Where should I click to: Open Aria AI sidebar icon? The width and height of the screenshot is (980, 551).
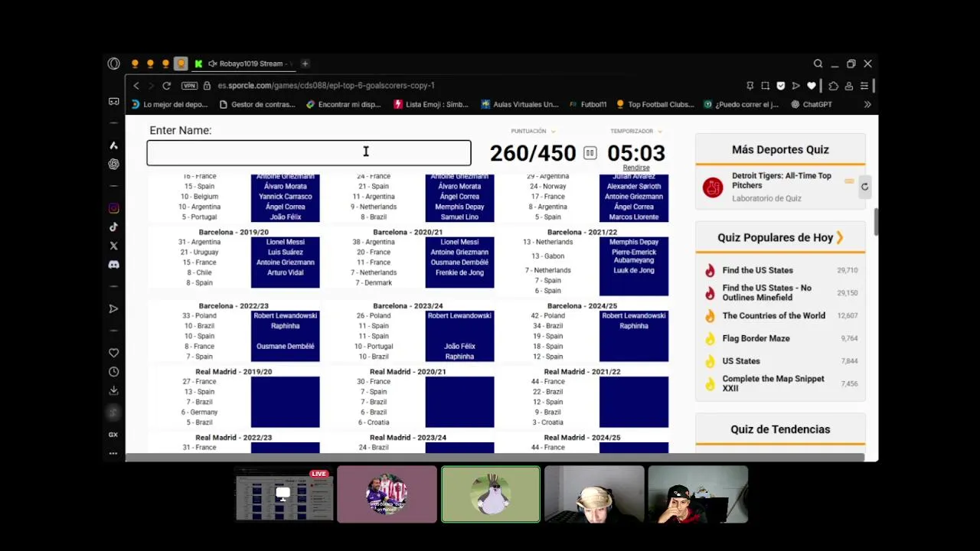point(113,145)
